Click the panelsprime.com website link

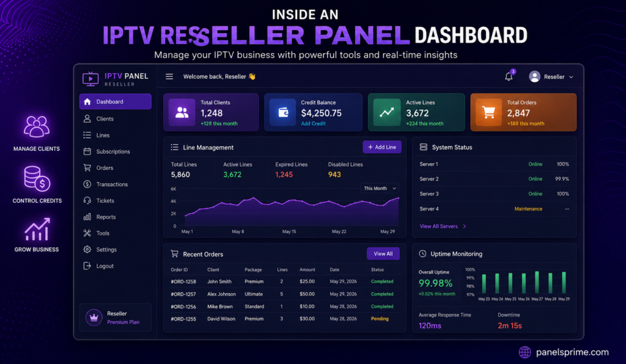(572, 352)
